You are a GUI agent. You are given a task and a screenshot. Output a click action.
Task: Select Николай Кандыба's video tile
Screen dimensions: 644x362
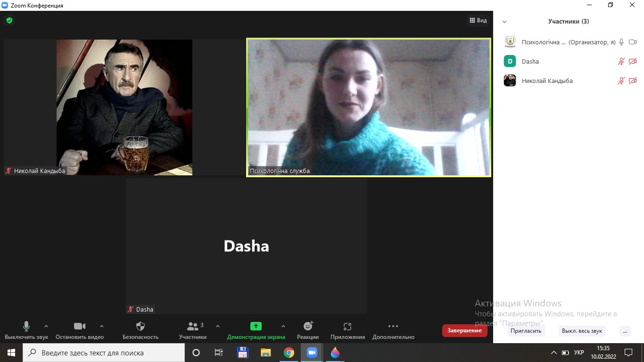[124, 107]
